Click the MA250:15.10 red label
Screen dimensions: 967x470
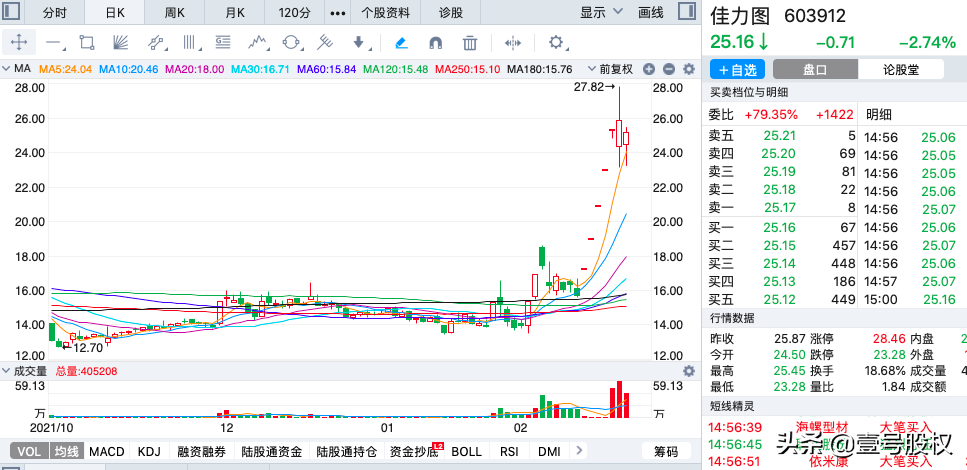pyautogui.click(x=467, y=69)
